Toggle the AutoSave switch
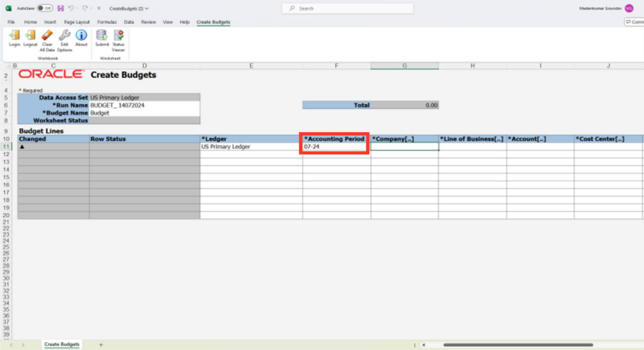This screenshot has width=644, height=350. [45, 9]
